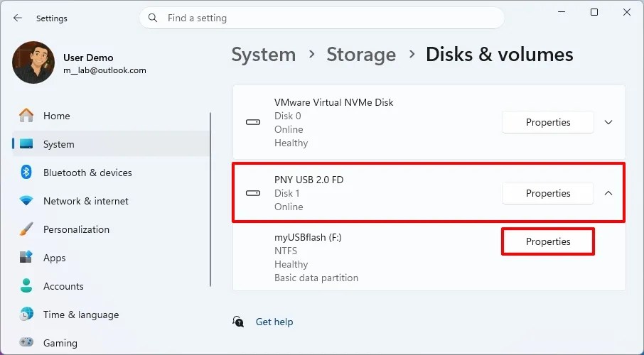Click the Basic data partition text
The width and height of the screenshot is (644, 355).
point(316,278)
